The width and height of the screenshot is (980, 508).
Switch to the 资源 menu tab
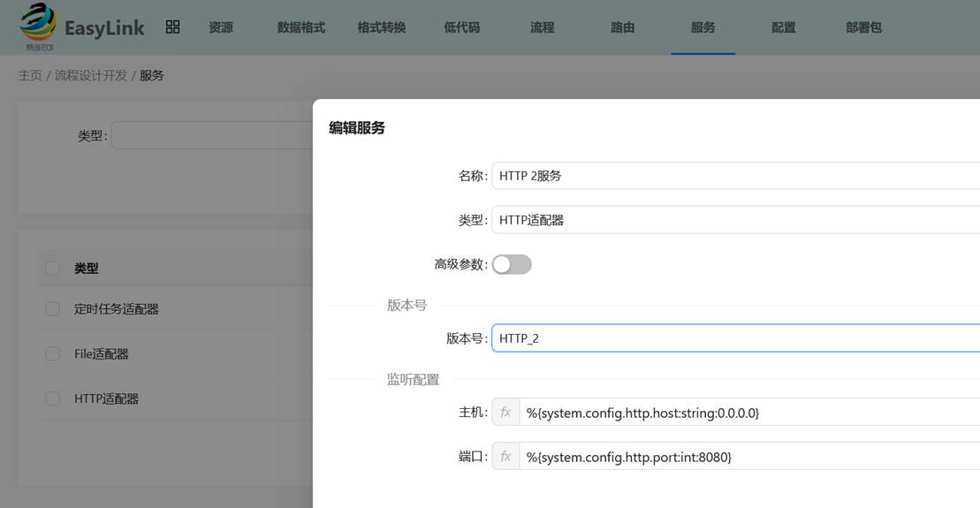pos(221,27)
